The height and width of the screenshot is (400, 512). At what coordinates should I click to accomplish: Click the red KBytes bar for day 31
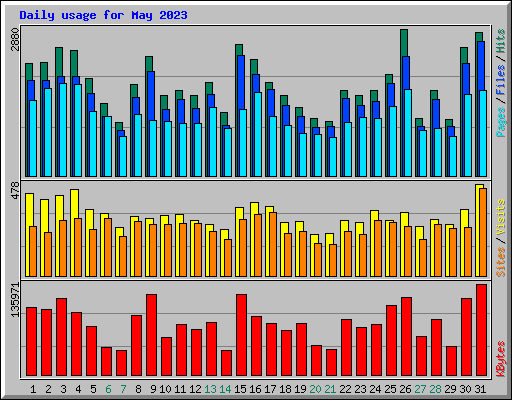click(x=481, y=330)
